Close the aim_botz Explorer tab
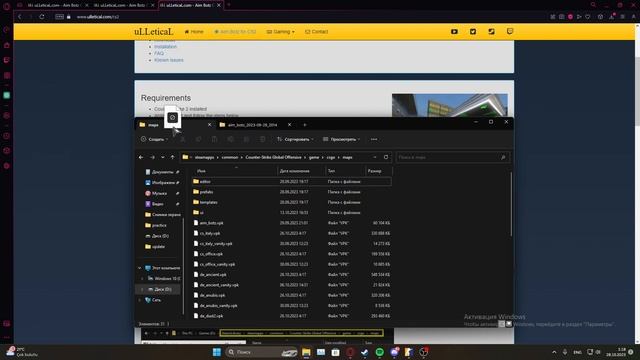 pos(289,125)
